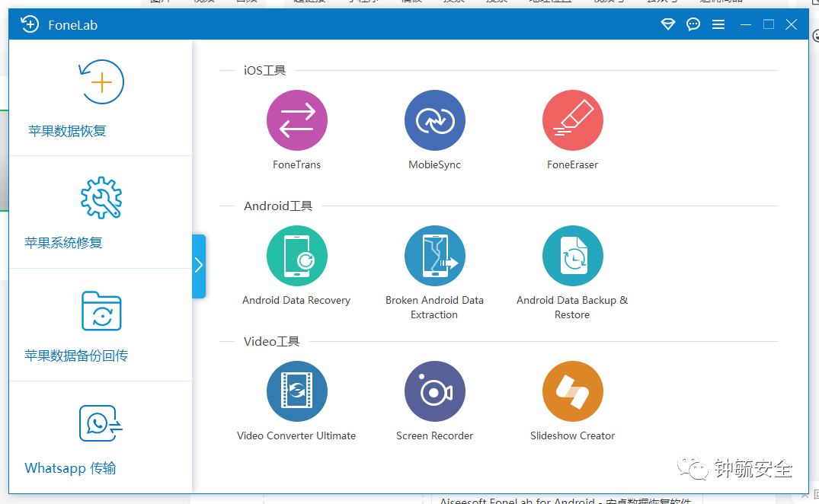The height and width of the screenshot is (504, 819).
Task: Open FoneEraser from iOS tools
Action: tap(572, 120)
